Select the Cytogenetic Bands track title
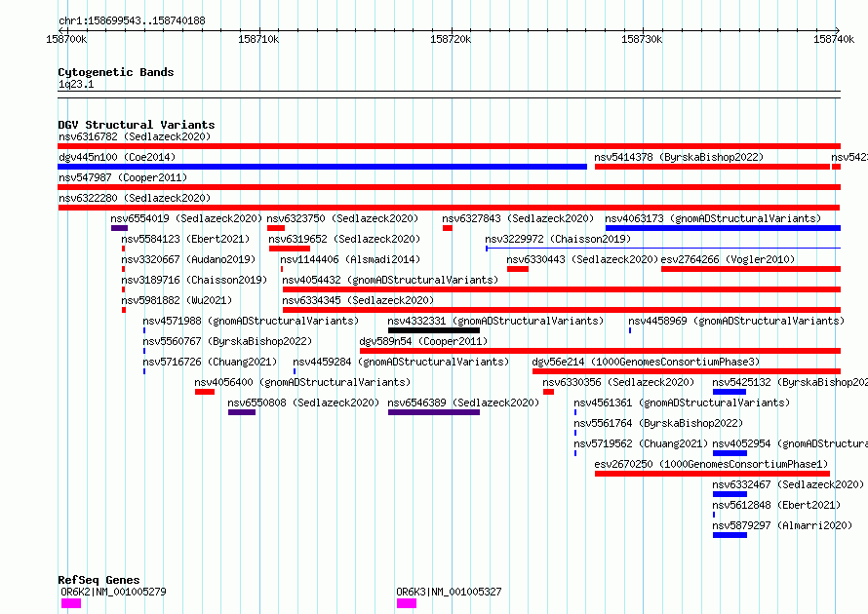Viewport: 868px width, 614px height. (x=116, y=72)
